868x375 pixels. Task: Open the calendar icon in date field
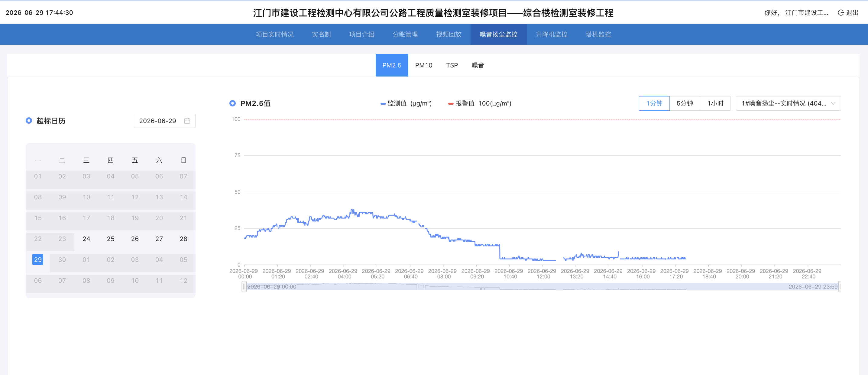(187, 121)
